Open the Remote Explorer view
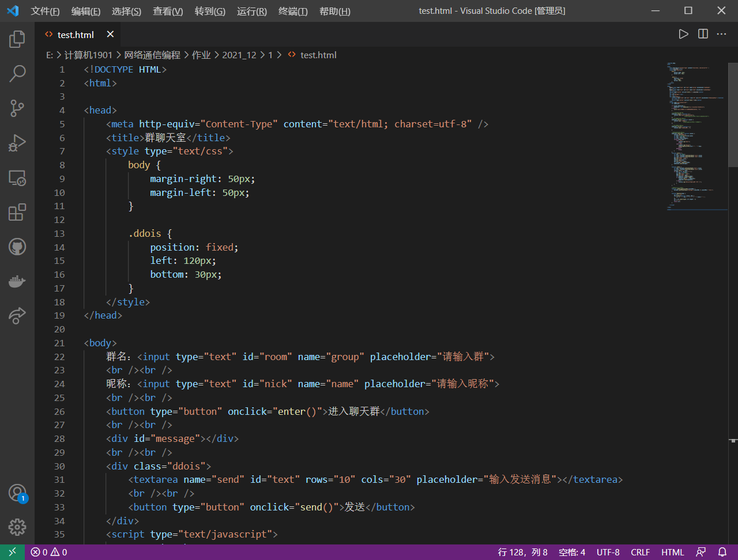 (17, 178)
